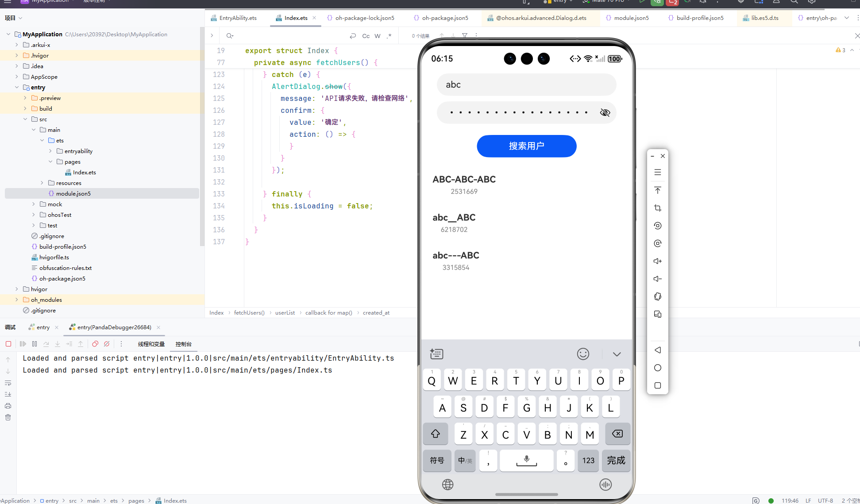860x504 pixels.
Task: Clear the console with the trash icon
Action: [8, 417]
